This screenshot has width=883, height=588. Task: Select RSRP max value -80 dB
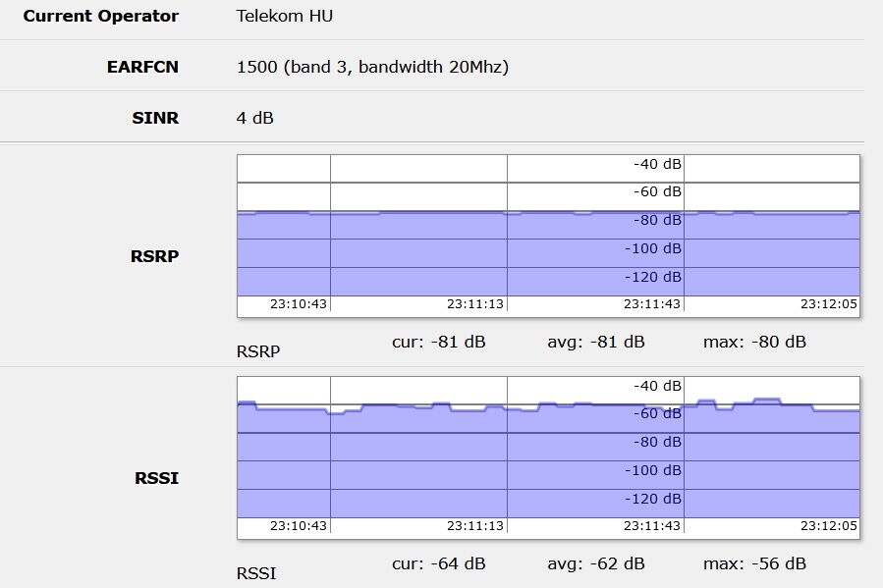coord(754,342)
